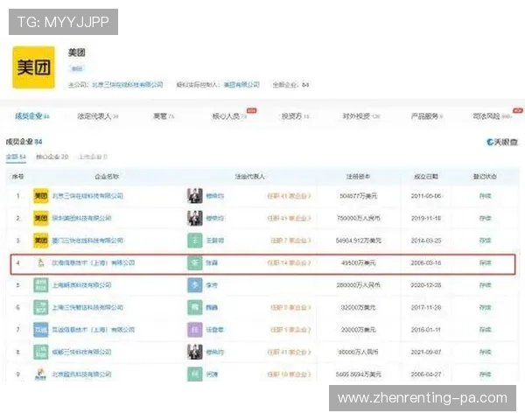Viewport: 525px width, 420px height.
Task: Click the date 2020-12-28
Action: (426, 285)
